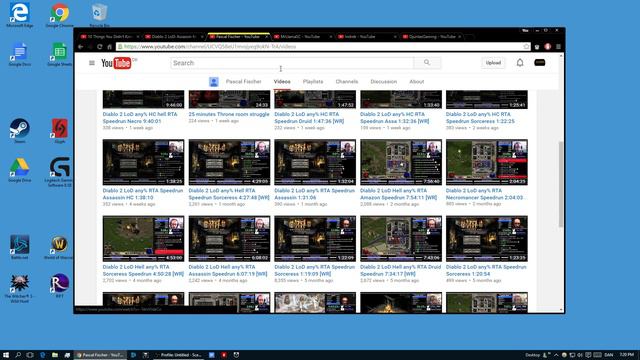The image size is (640, 360).
Task: Launch Steam from the desktop
Action: (20, 131)
